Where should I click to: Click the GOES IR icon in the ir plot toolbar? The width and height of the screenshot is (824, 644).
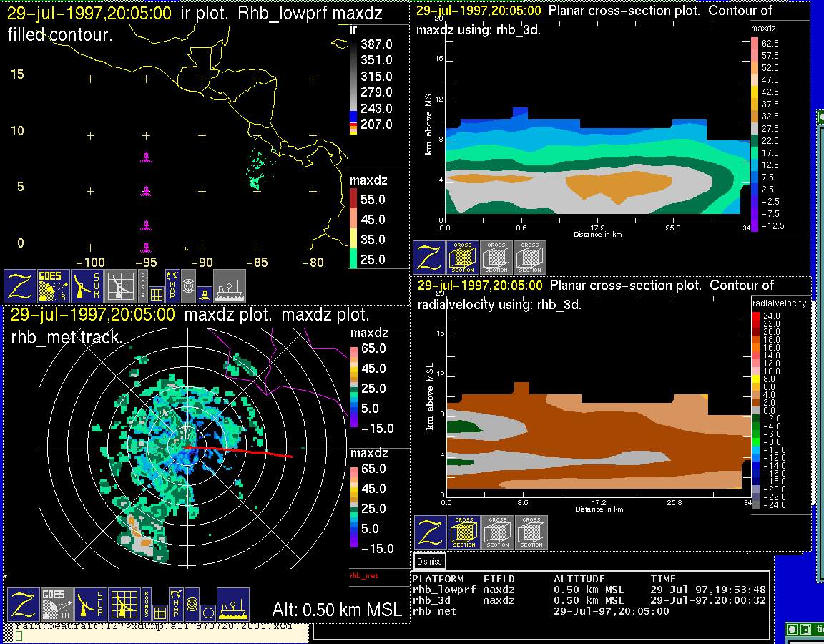[x=54, y=286]
